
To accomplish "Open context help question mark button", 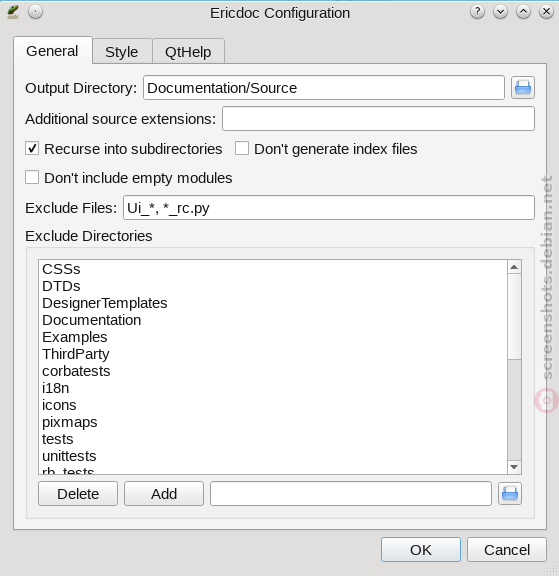I will [x=477, y=12].
